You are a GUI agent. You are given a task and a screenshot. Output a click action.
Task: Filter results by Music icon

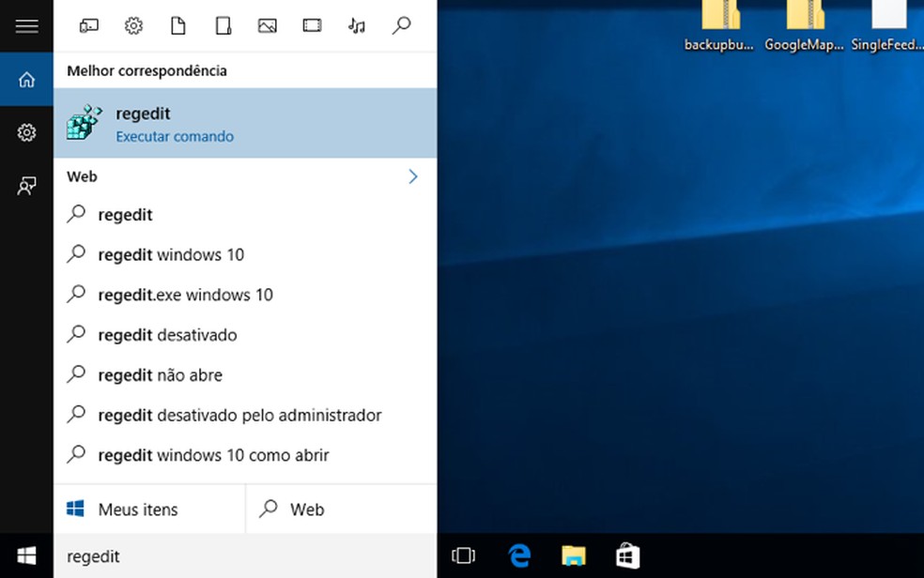pyautogui.click(x=357, y=26)
